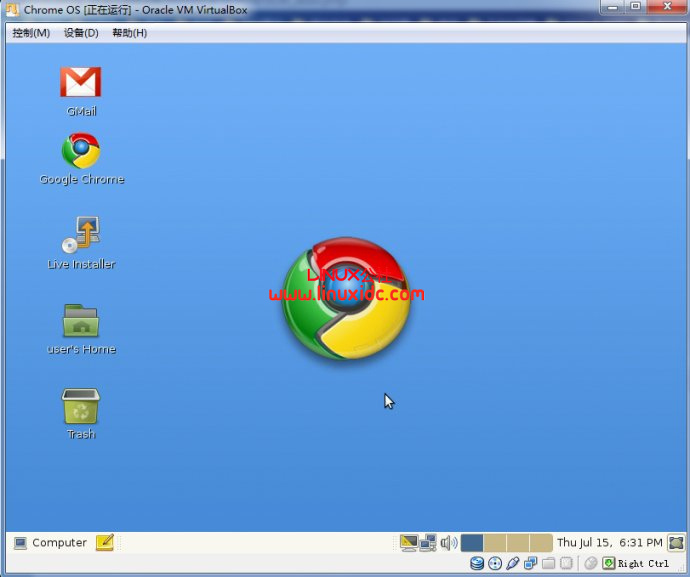Open the GMail desktop icon
Viewport: 690px width, 577px height.
click(x=81, y=90)
